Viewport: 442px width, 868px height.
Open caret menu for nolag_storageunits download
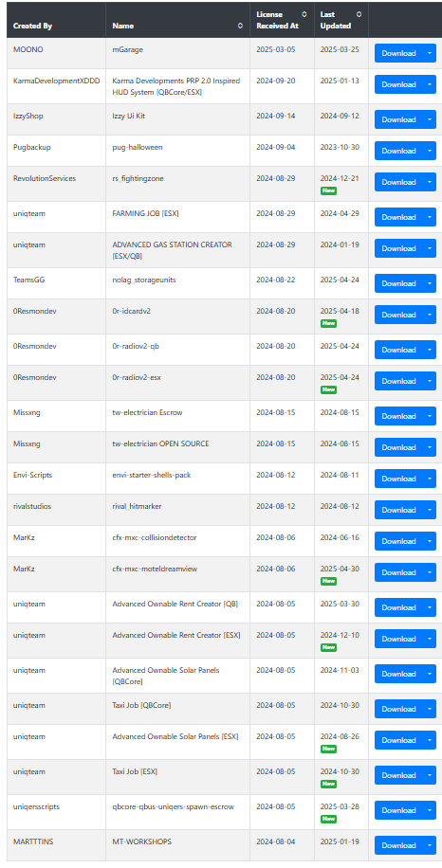[x=430, y=283]
